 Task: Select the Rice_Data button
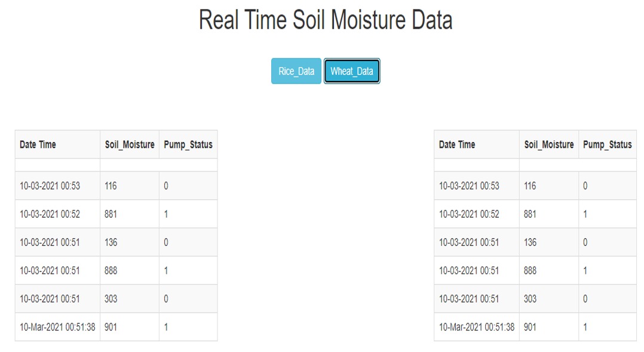pos(295,70)
